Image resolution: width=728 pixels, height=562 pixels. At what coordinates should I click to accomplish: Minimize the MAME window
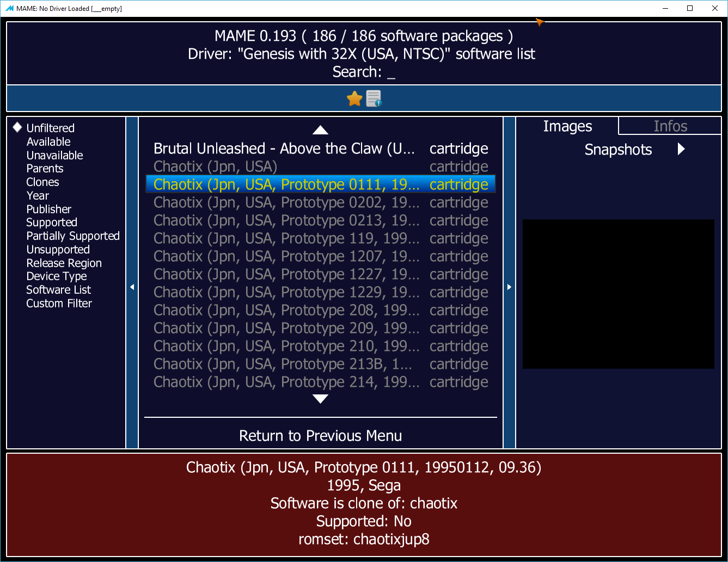665,8
